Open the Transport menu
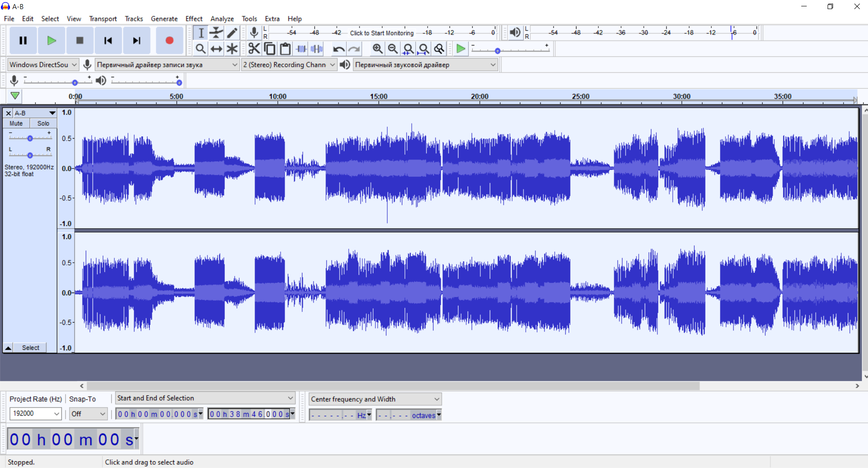Image resolution: width=868 pixels, height=468 pixels. [x=103, y=19]
